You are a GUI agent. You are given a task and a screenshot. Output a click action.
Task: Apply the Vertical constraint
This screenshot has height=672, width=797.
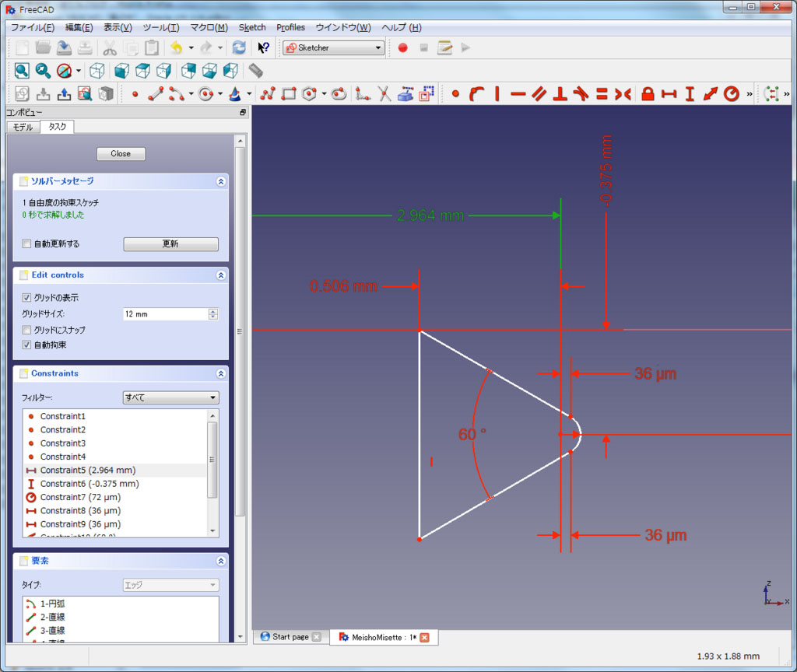[x=497, y=94]
